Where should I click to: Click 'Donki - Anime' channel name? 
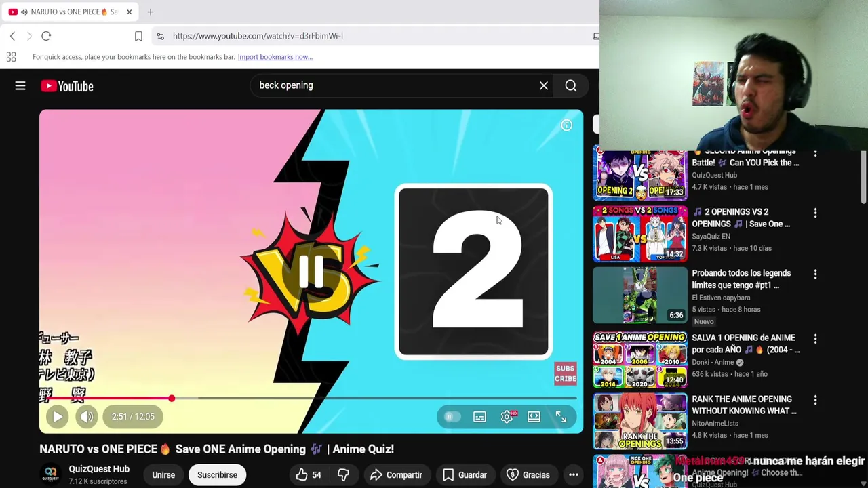tap(713, 362)
